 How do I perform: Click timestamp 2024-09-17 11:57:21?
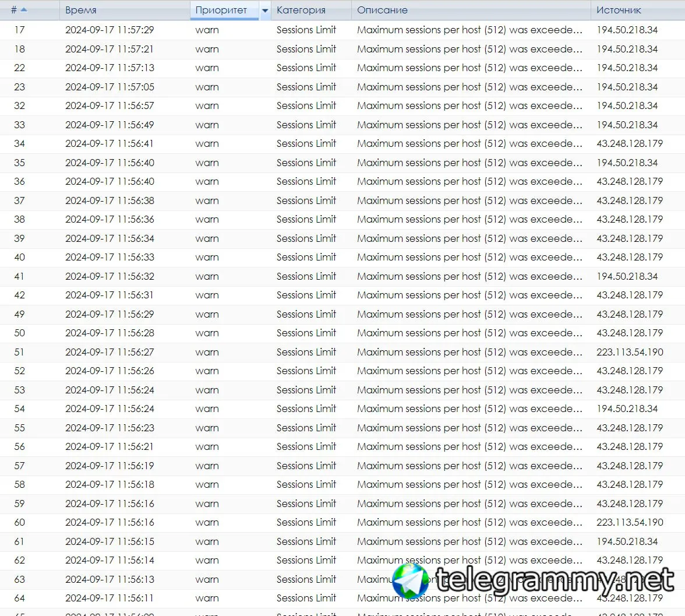[110, 49]
